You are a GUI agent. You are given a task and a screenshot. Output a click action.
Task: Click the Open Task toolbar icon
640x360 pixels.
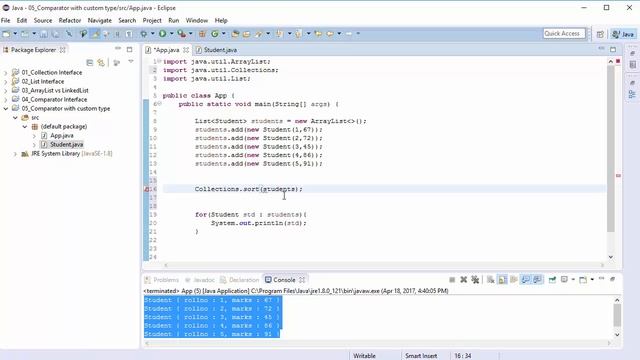247,34
